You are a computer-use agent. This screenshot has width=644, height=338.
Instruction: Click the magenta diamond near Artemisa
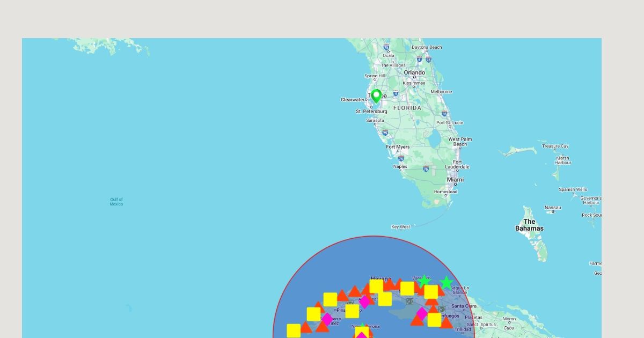pos(364,302)
